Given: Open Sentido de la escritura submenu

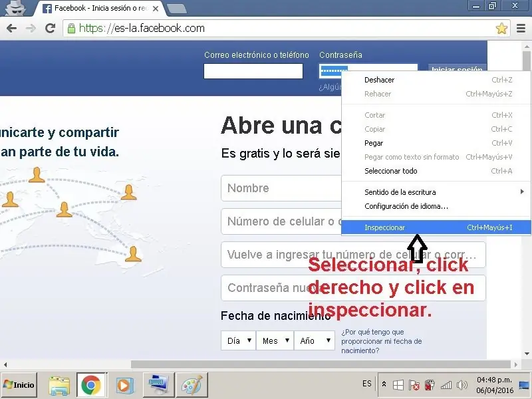Looking at the screenshot, I should (436, 192).
